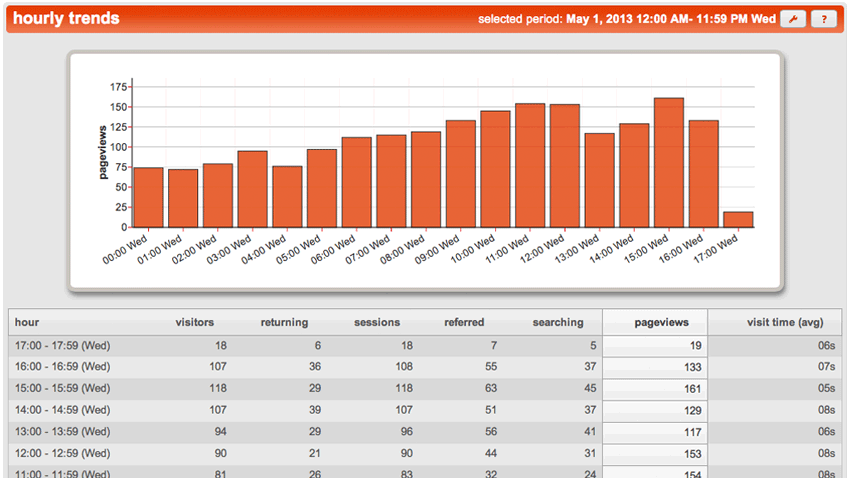Select the sessions column header

(x=377, y=322)
